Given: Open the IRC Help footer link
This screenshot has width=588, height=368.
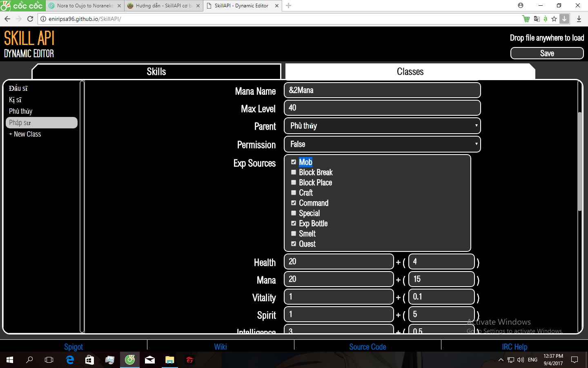Looking at the screenshot, I should (x=514, y=347).
